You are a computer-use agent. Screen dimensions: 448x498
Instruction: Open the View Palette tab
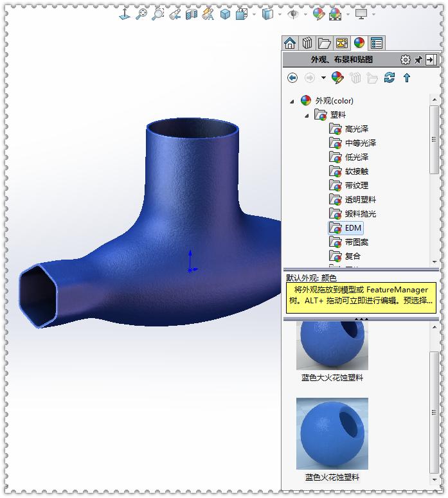(x=342, y=43)
